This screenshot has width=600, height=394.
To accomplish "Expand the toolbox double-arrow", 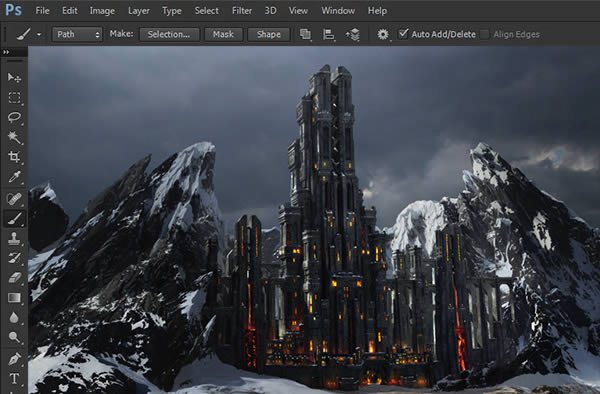I will click(6, 52).
